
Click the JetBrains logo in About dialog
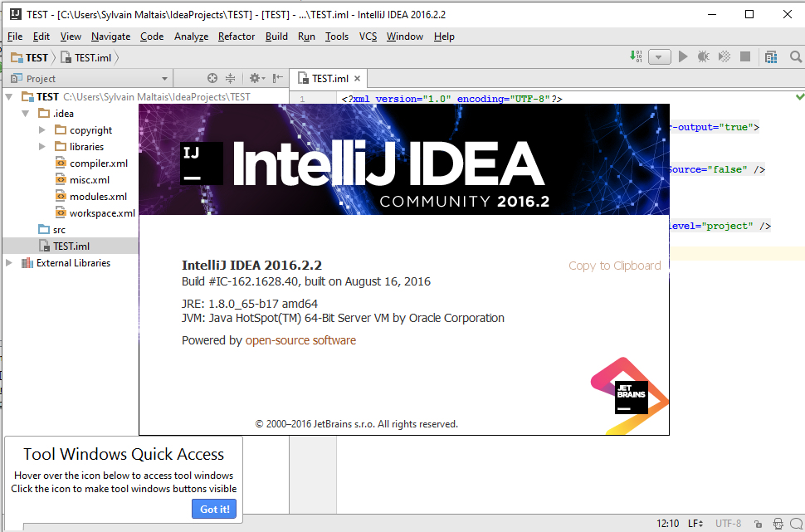point(631,397)
